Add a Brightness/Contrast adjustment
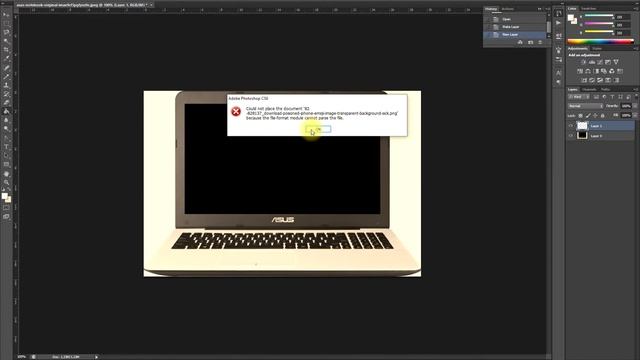This screenshot has width=640, height=360. [583, 62]
